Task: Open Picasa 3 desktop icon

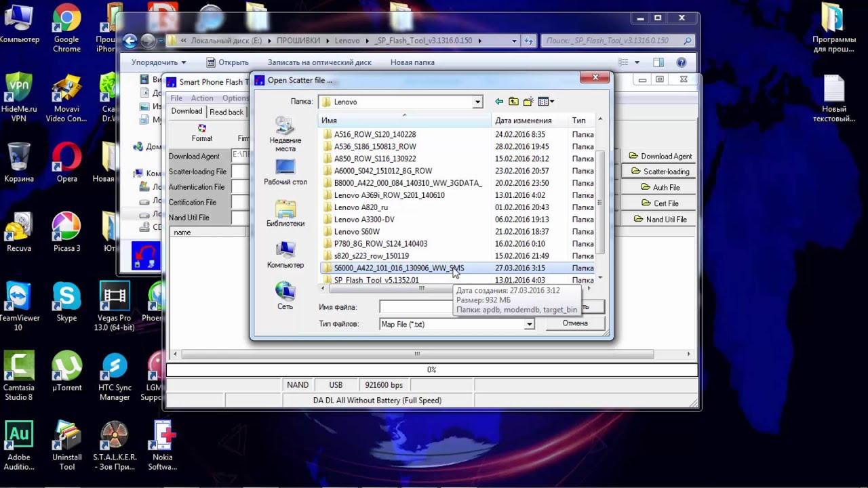Action: 66,232
